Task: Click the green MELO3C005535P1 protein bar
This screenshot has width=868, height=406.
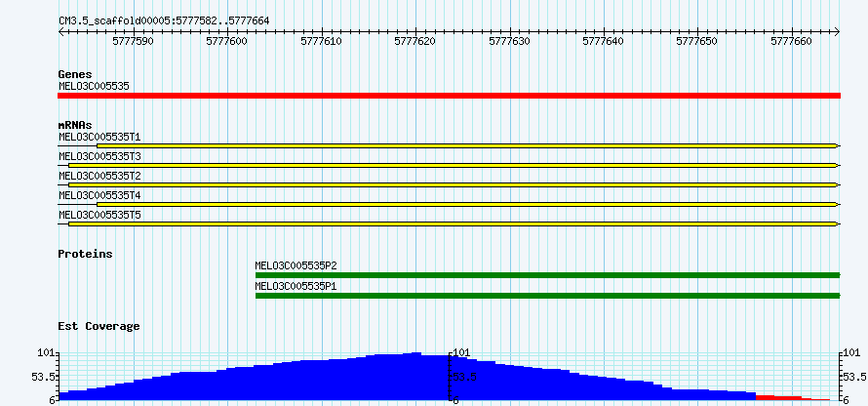Action: [547, 296]
